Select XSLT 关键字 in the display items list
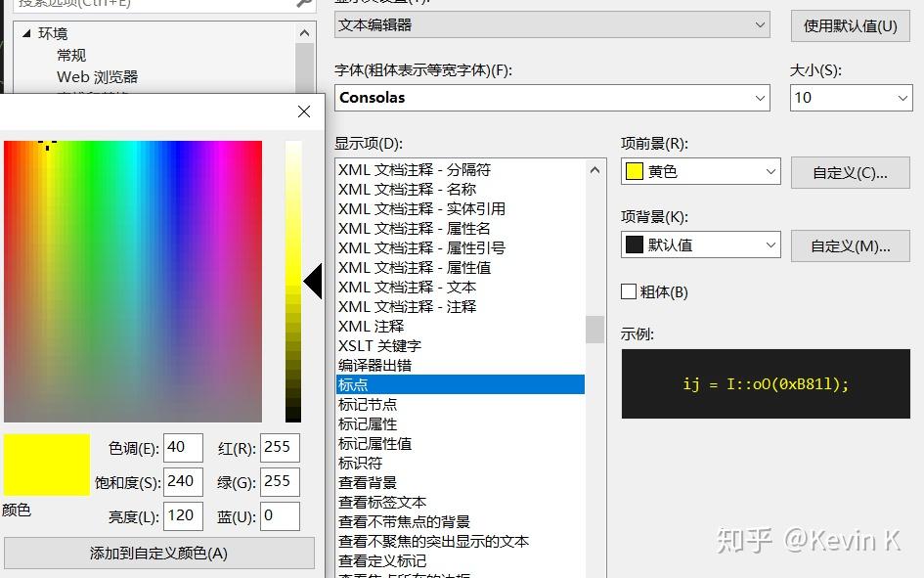This screenshot has height=578, width=924. (380, 345)
